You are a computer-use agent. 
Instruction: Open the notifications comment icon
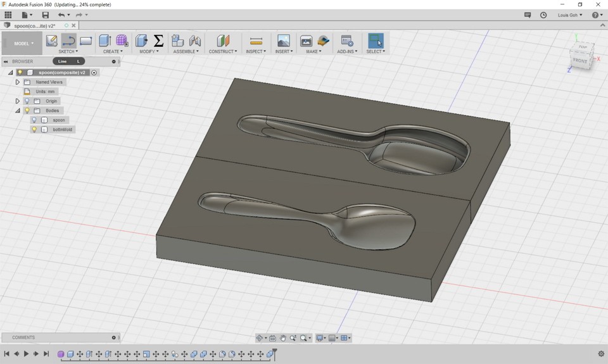(528, 15)
